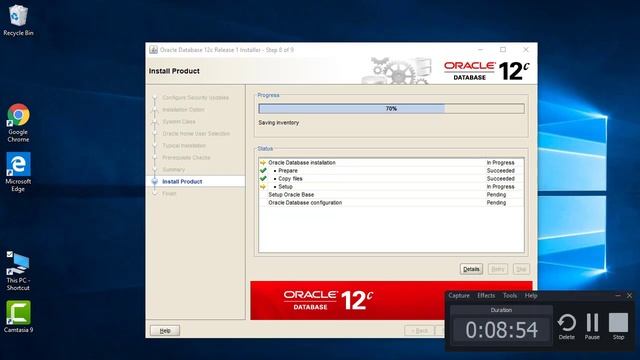Select the System Class step
The image size is (640, 360).
click(179, 122)
